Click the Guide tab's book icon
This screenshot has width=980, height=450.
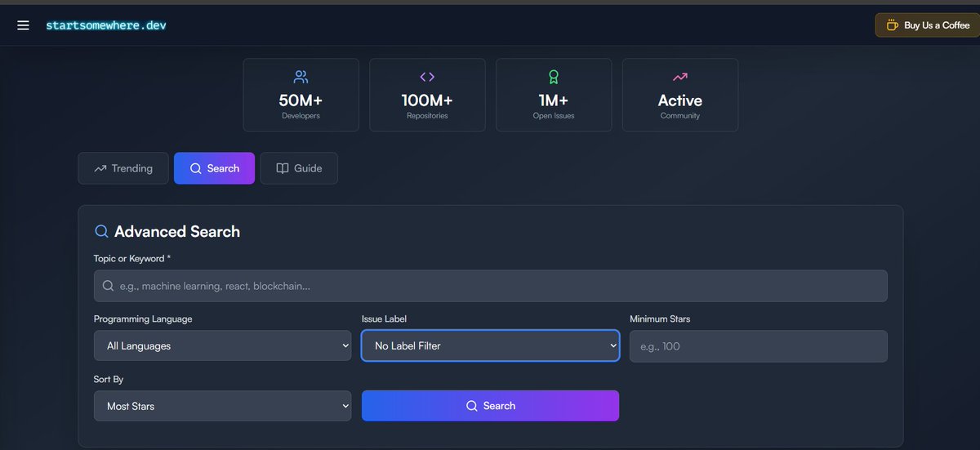283,168
